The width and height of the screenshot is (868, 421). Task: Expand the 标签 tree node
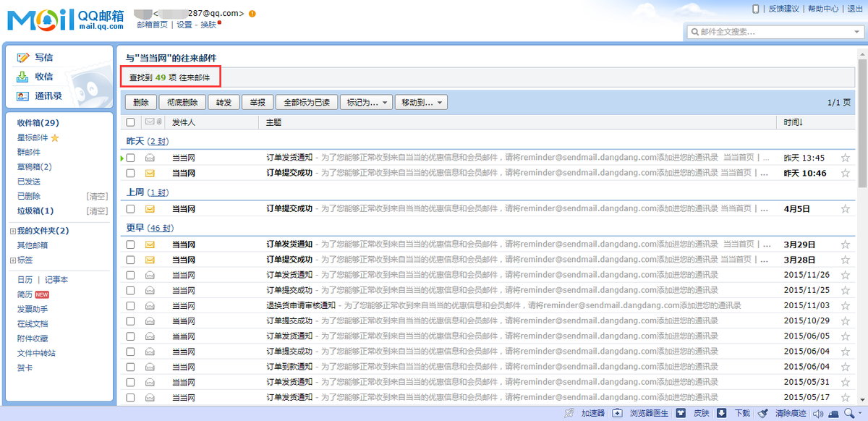tap(12, 260)
